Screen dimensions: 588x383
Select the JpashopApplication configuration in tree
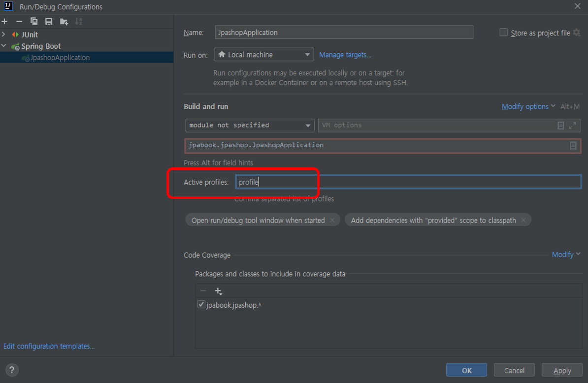pos(60,57)
